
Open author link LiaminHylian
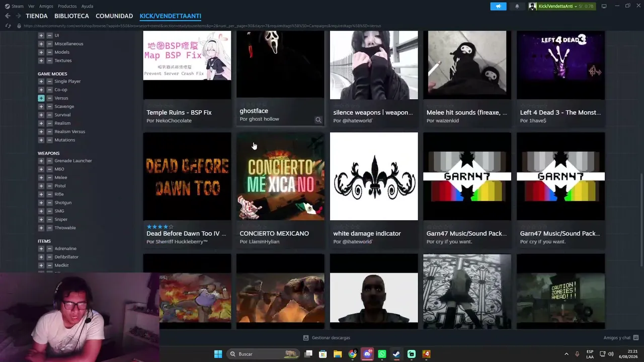[x=264, y=242]
